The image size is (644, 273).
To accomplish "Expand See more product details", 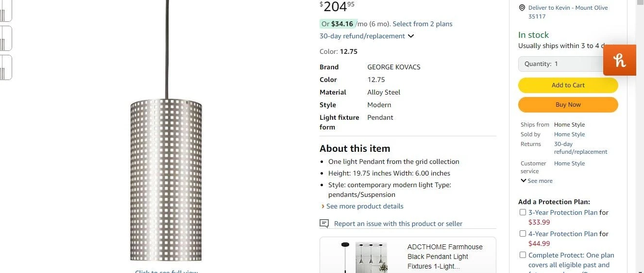I will pos(364,206).
